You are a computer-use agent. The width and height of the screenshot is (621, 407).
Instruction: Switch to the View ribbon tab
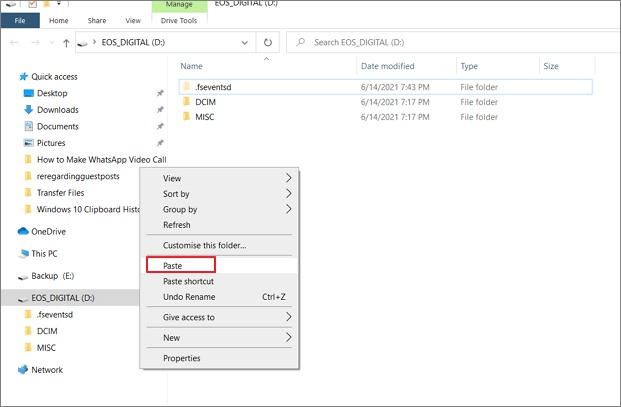132,20
